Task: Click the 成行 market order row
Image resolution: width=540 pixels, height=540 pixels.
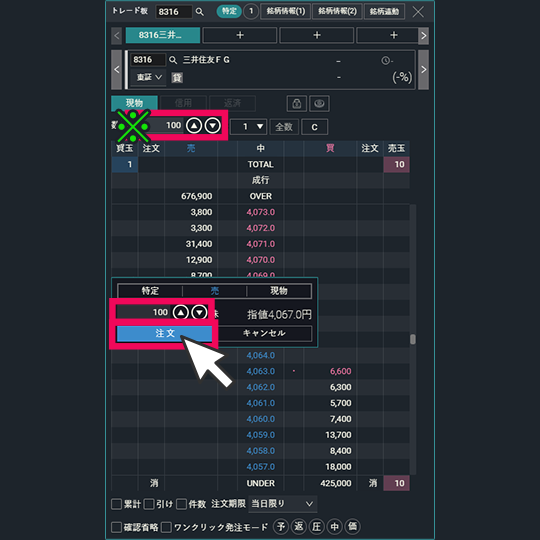Action: (x=260, y=180)
